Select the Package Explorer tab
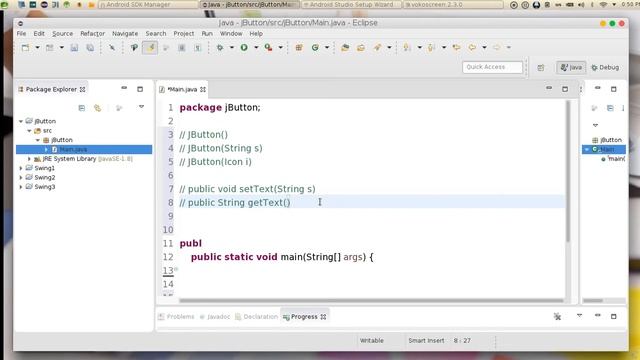640x360 pixels. pos(51,89)
